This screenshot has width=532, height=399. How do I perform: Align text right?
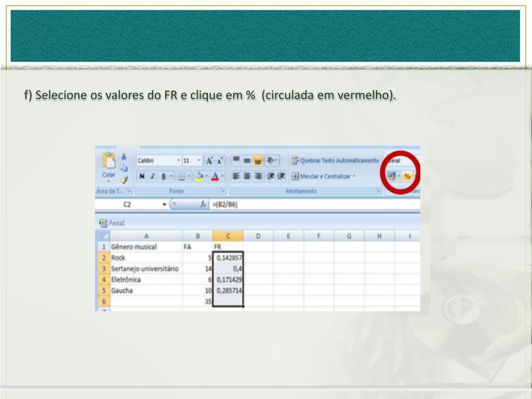pos(258,176)
